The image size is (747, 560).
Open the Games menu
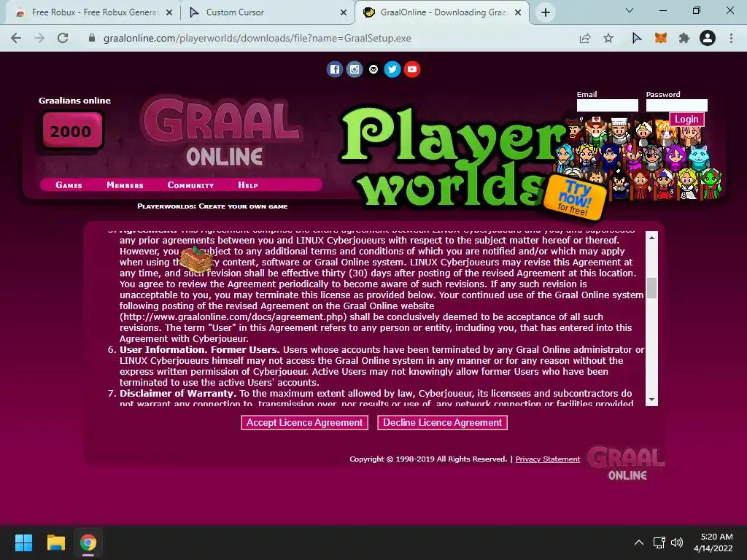[69, 185]
